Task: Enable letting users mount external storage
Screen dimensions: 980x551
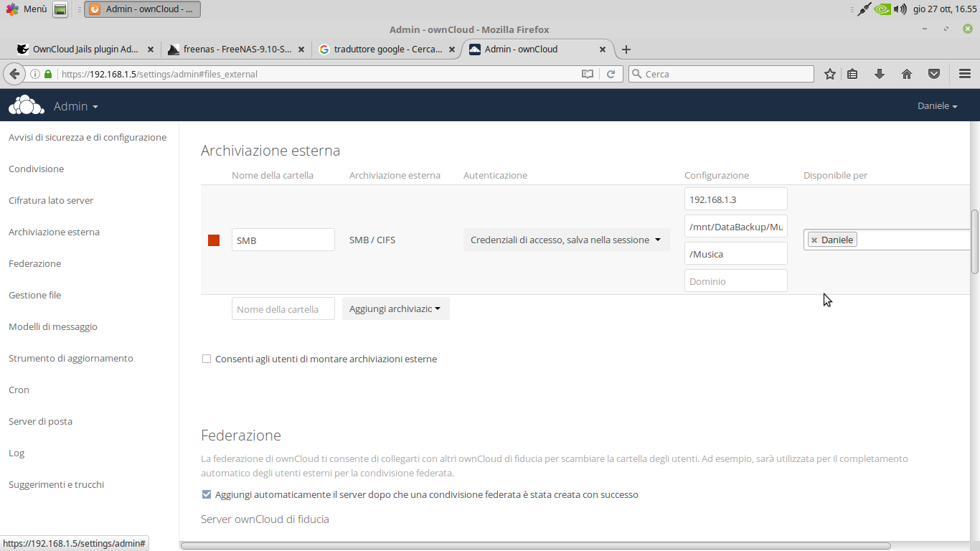Action: [x=207, y=359]
